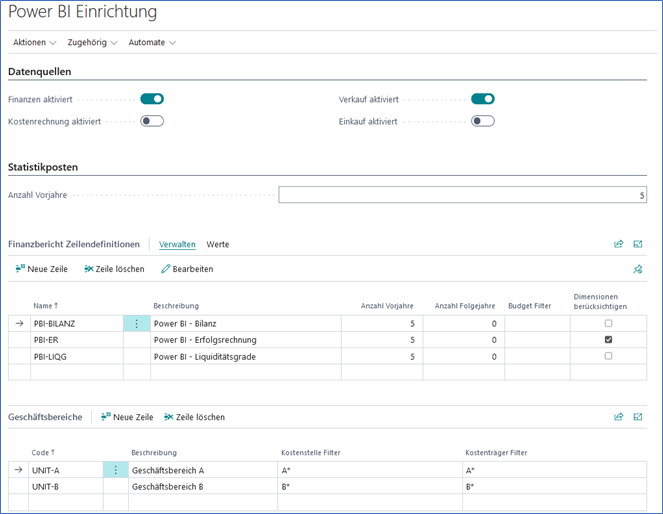663x514 pixels.
Task: Switch to the Verwalten tab
Action: click(x=177, y=244)
